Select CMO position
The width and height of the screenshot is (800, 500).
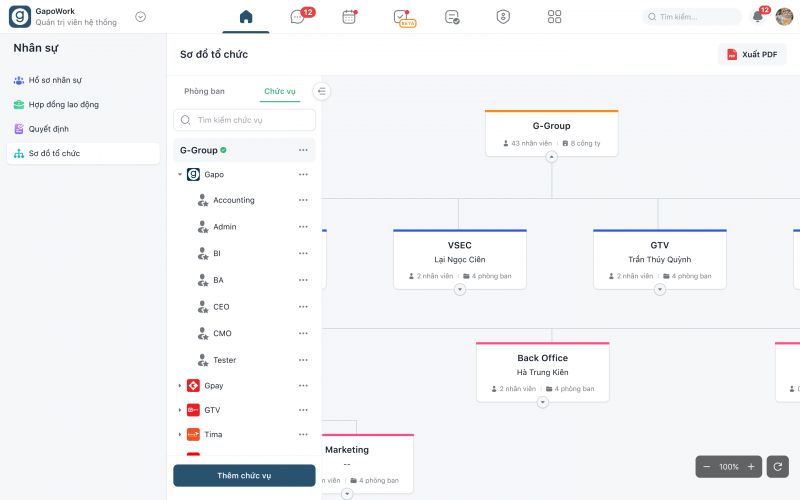[x=222, y=333]
